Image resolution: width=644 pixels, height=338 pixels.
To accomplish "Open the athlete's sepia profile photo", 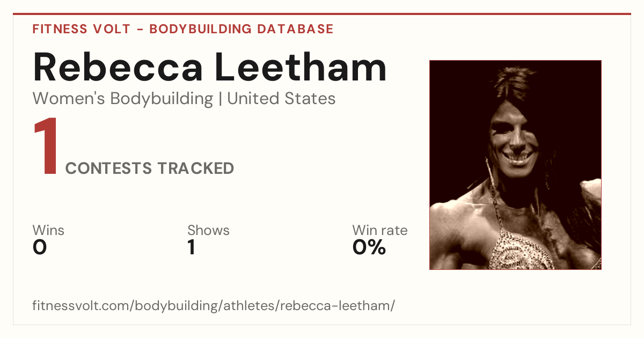I will coord(515,165).
